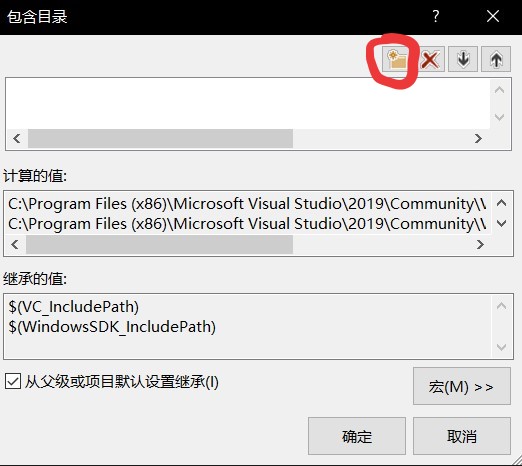Click the up arrow of 计算的值 scrollbar
Viewport: 522px width, 466px height.
point(501,203)
